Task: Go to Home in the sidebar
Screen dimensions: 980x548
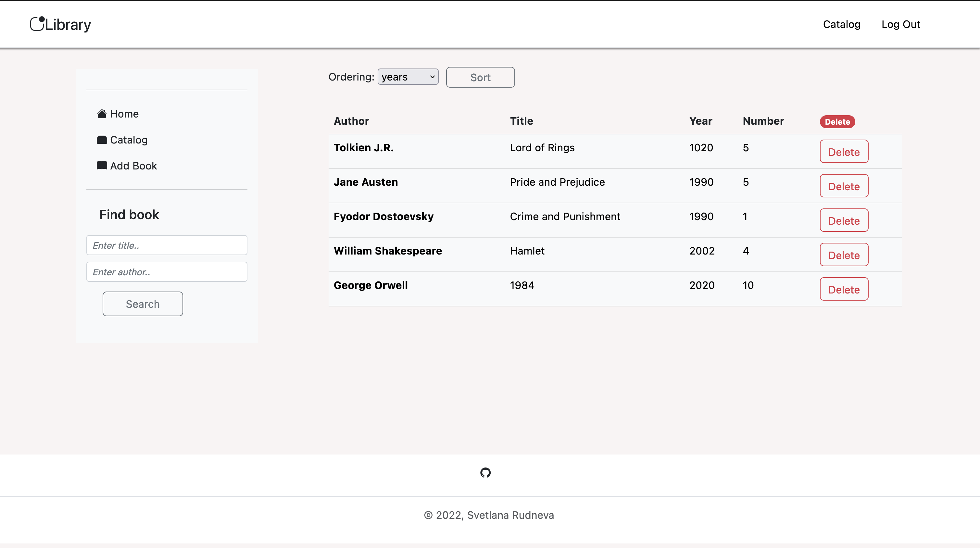Action: [x=124, y=114]
